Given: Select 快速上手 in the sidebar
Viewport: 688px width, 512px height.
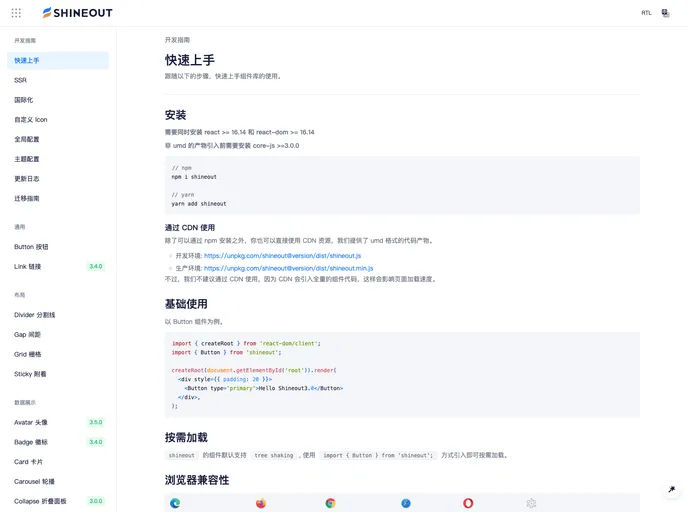Looking at the screenshot, I should [x=58, y=61].
